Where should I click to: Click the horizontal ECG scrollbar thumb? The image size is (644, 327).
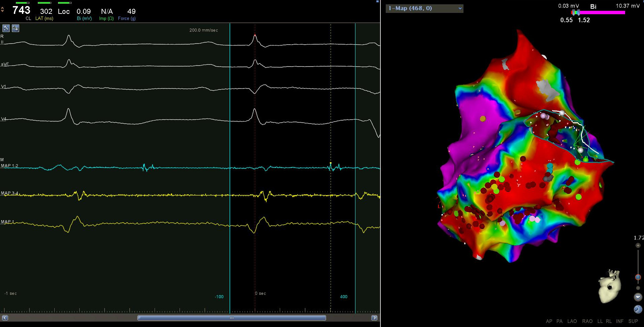232,318
